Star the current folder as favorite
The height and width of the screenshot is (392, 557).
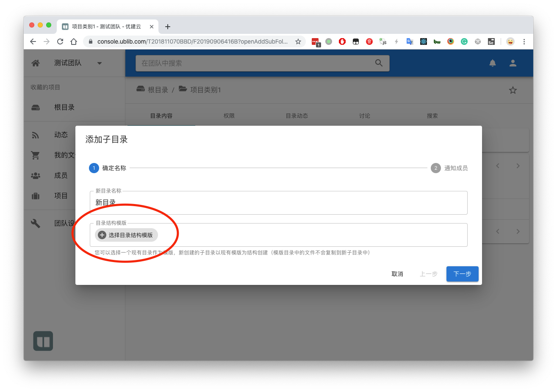(x=513, y=90)
